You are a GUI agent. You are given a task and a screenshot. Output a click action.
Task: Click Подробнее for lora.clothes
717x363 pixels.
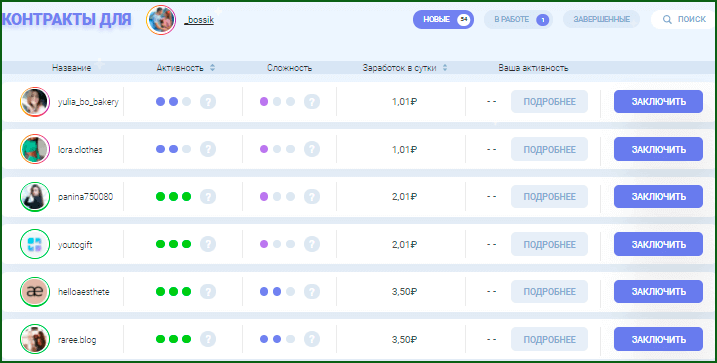[549, 149]
